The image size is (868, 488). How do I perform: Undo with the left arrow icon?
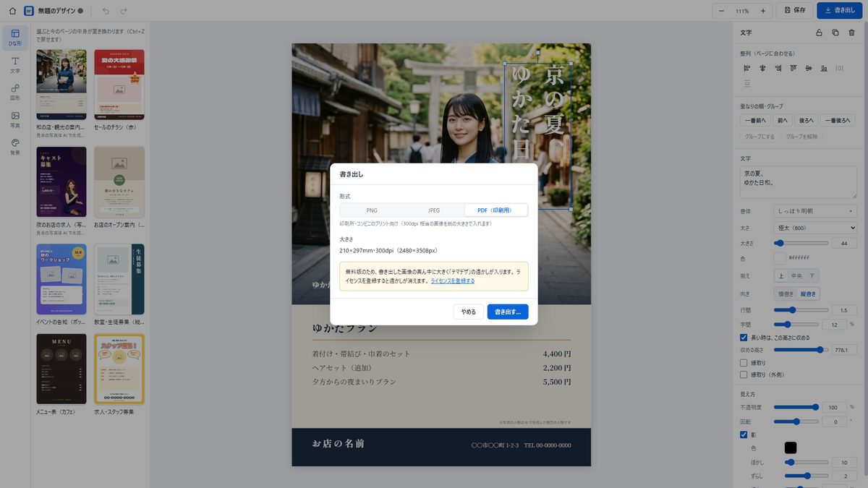[x=106, y=11]
